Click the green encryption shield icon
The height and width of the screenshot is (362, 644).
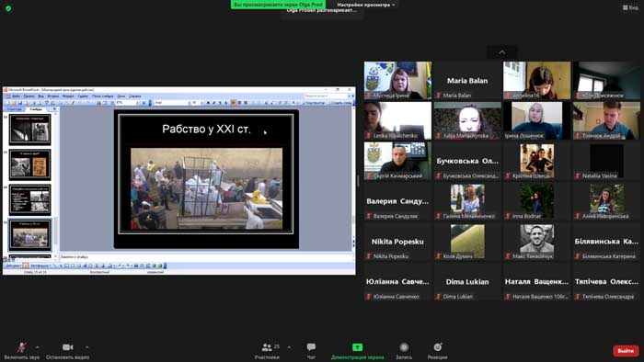[x=8, y=8]
